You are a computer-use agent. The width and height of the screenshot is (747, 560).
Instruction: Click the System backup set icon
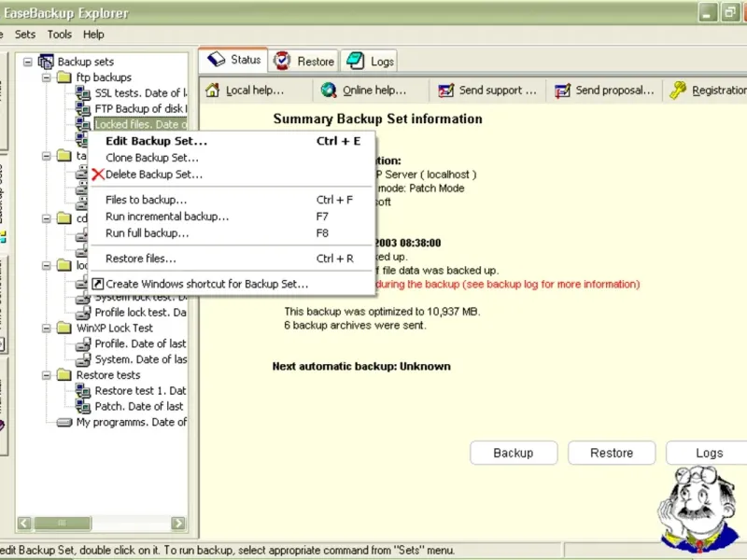pyautogui.click(x=83, y=359)
